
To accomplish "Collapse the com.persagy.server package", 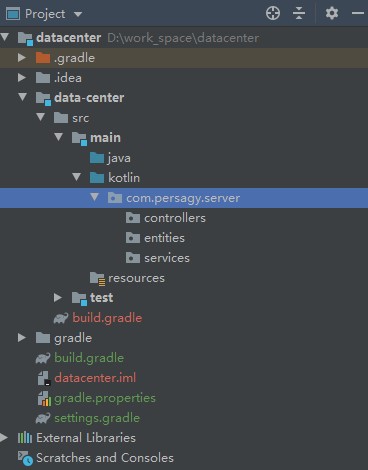I will 95,197.
